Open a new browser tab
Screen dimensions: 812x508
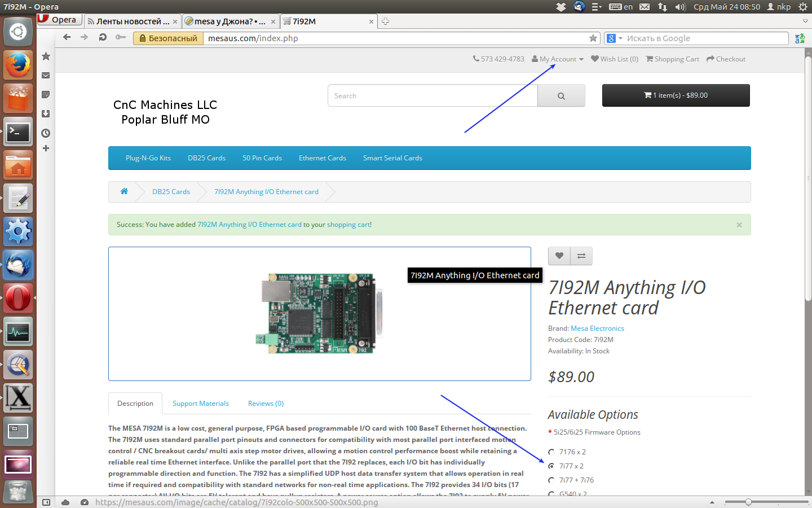pyautogui.click(x=386, y=21)
